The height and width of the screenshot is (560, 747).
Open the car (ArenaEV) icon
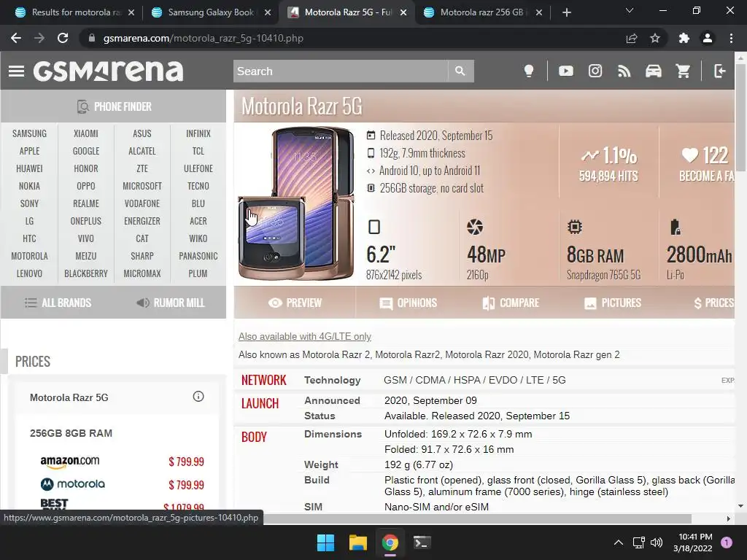[x=654, y=71]
